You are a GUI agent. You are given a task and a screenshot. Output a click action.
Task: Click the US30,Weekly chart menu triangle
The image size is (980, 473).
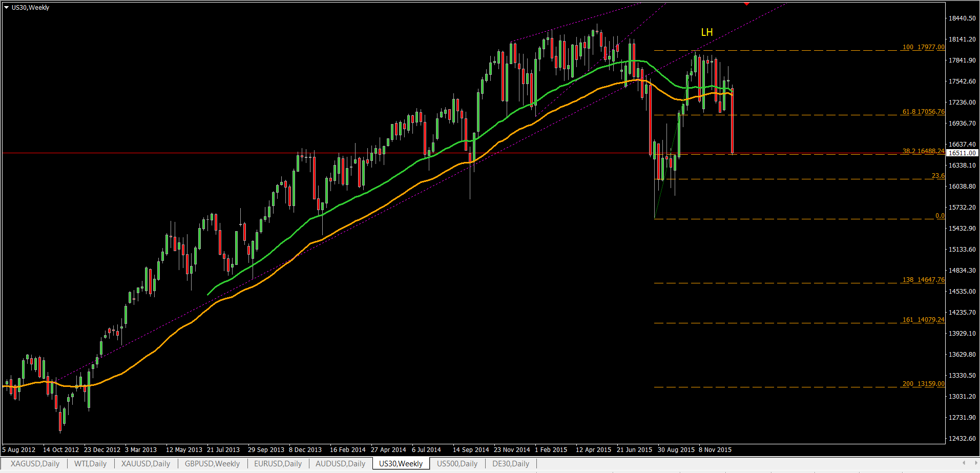tap(7, 8)
